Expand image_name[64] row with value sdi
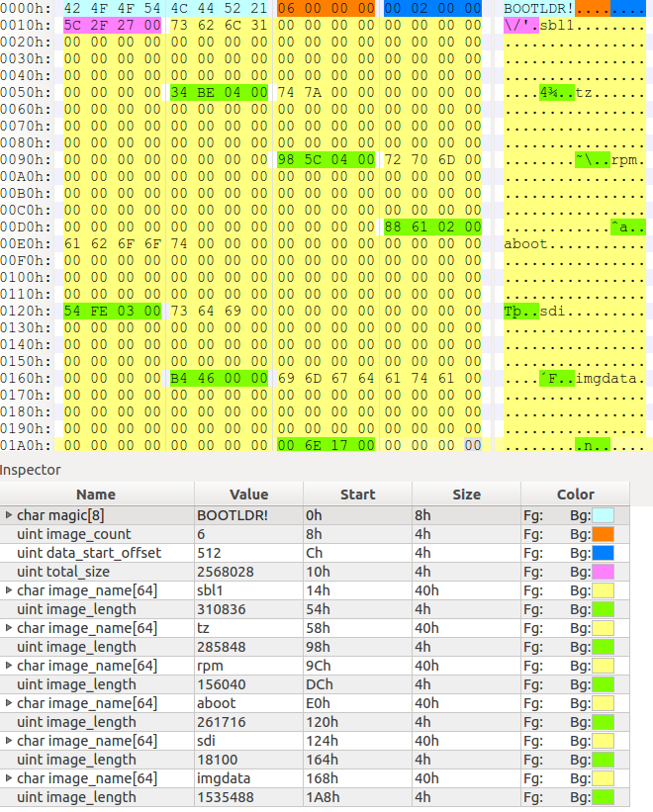 [9, 741]
